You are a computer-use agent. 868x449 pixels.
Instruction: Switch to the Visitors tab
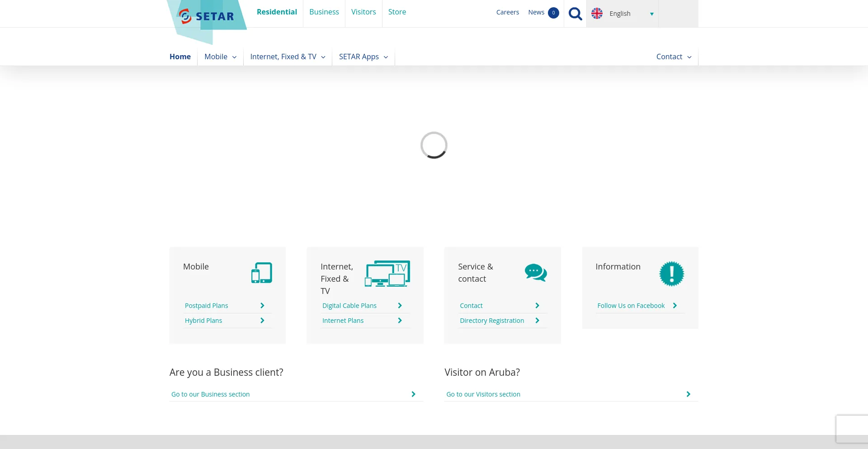click(x=363, y=12)
